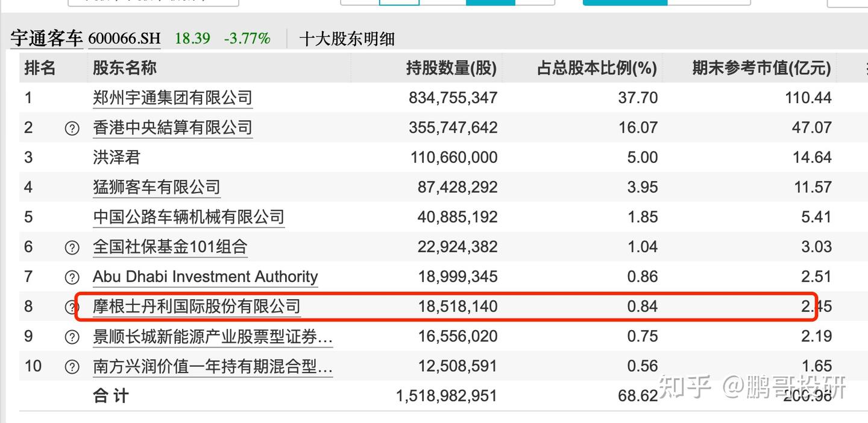Click market value 47.07
The width and height of the screenshot is (868, 423).
click(x=812, y=127)
